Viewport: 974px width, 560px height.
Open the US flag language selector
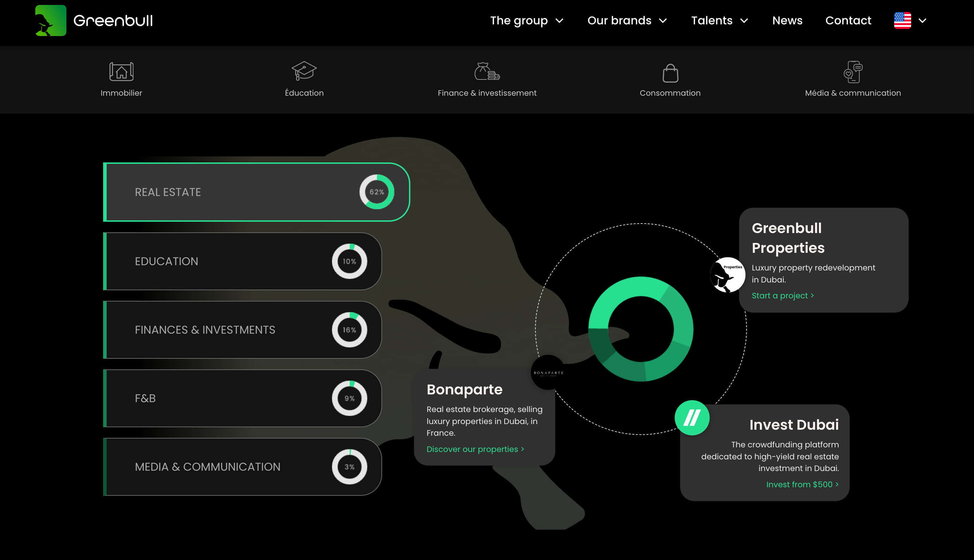pyautogui.click(x=910, y=20)
